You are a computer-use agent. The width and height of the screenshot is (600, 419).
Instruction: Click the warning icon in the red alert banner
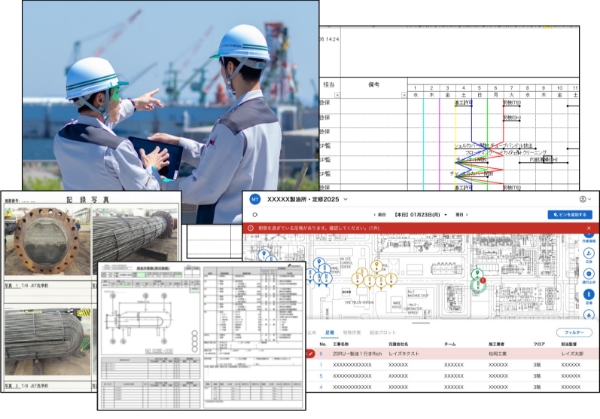click(x=251, y=228)
